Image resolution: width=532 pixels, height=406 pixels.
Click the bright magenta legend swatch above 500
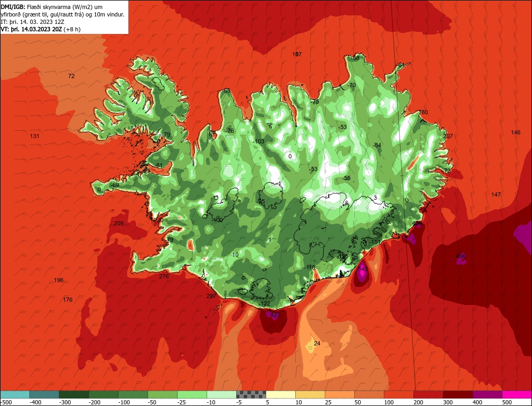[517, 394]
